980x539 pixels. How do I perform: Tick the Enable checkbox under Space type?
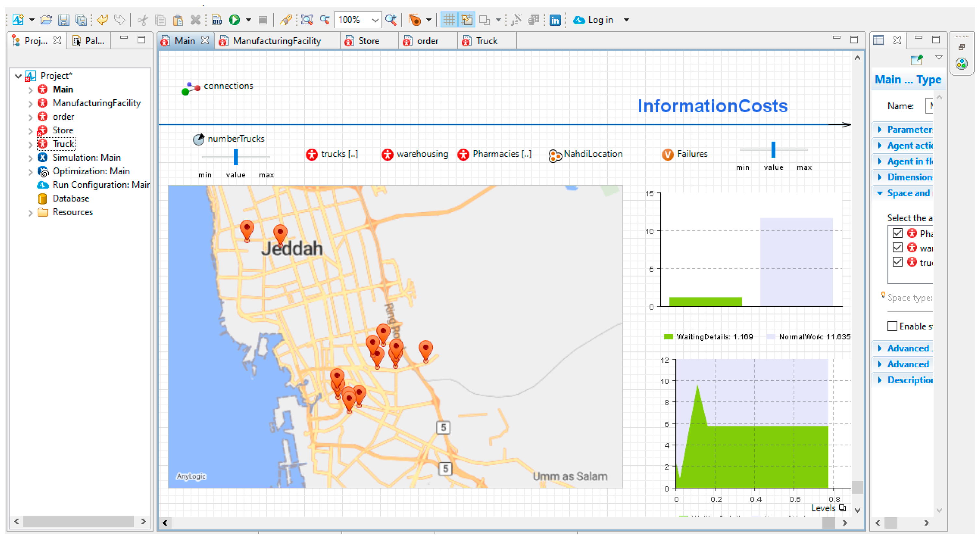892,326
